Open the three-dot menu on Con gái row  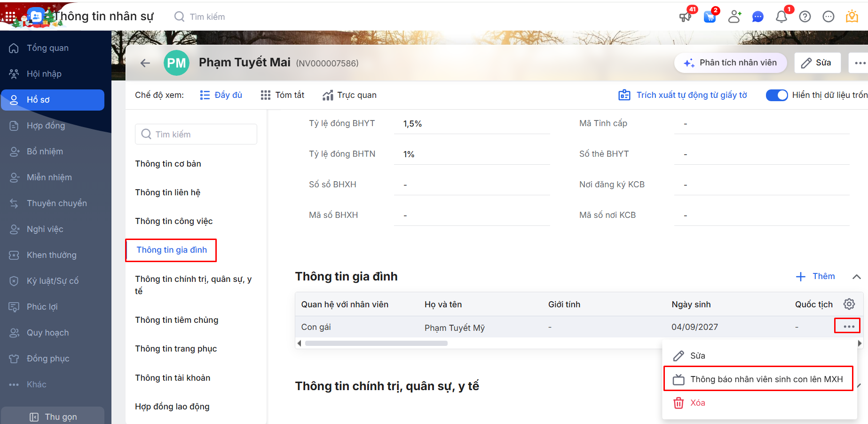point(848,326)
